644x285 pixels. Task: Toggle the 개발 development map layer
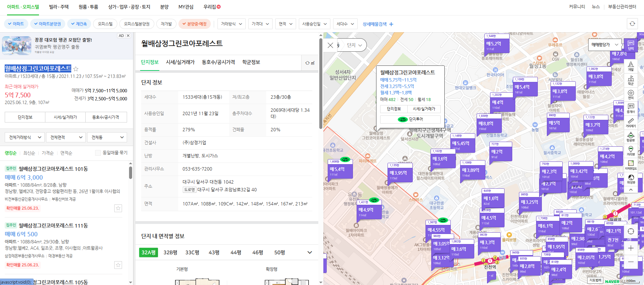631,66
